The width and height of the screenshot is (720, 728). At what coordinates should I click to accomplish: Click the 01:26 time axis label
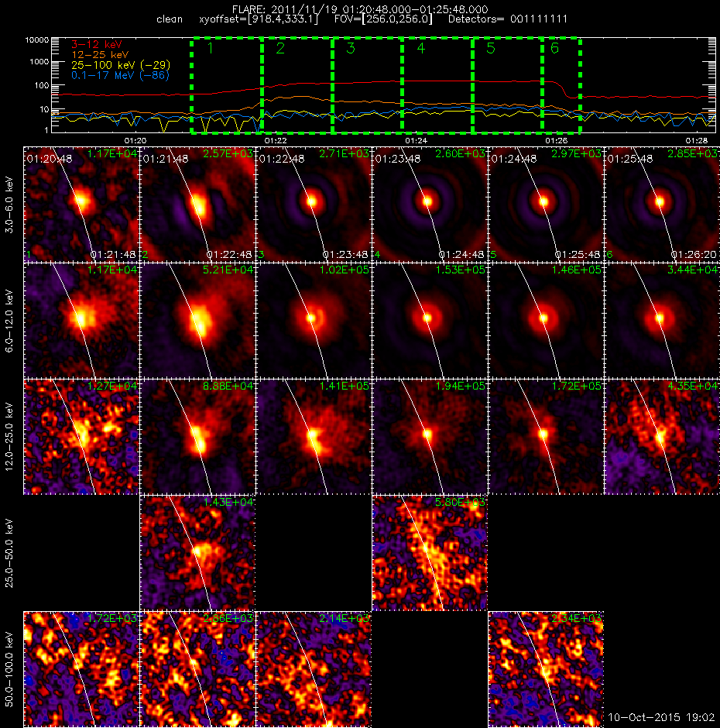(556, 140)
